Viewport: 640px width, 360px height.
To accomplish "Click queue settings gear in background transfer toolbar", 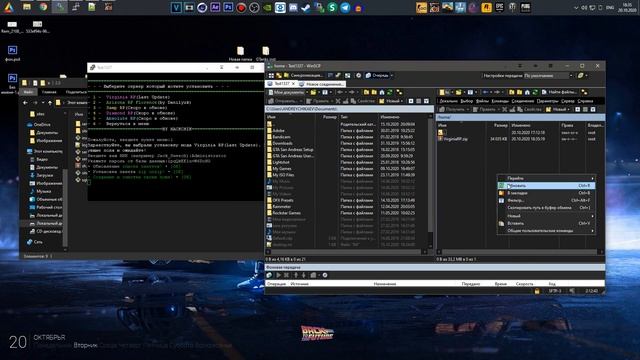I will 325,275.
